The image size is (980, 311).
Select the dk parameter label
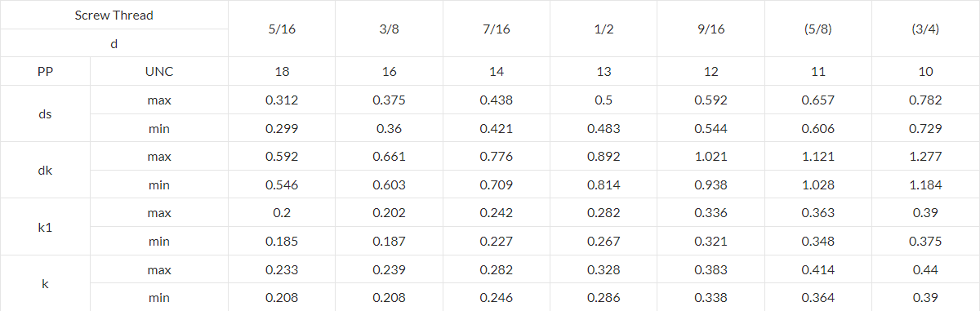45,171
